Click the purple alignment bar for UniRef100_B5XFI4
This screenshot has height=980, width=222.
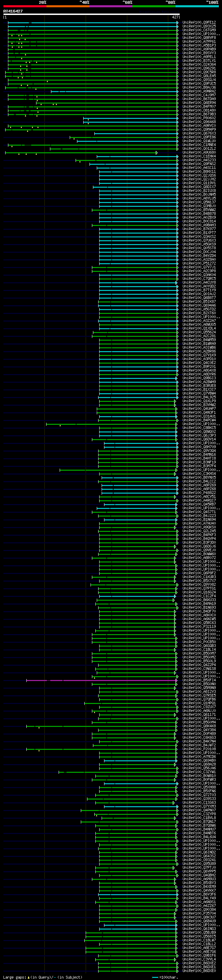[x=102, y=680]
